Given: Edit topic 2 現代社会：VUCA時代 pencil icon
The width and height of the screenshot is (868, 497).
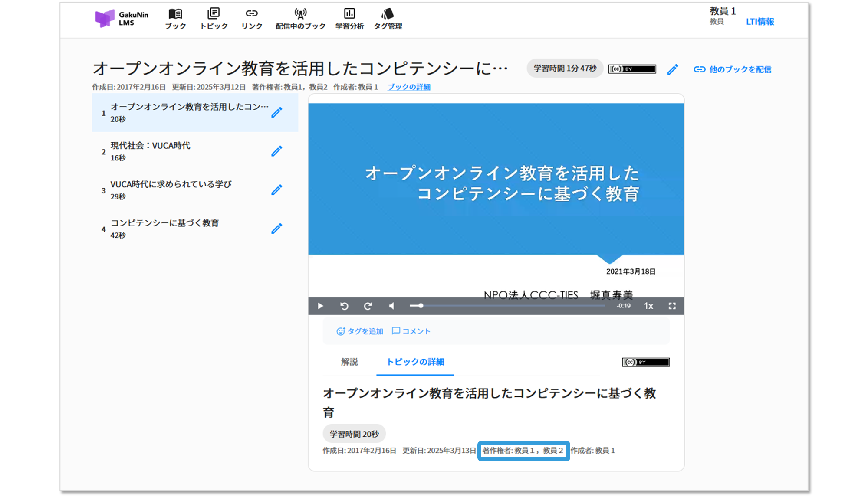Looking at the screenshot, I should point(276,151).
